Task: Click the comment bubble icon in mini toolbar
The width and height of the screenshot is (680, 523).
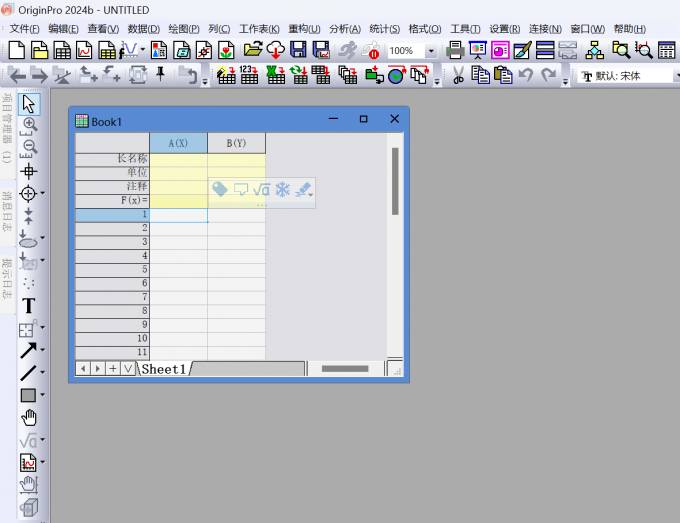Action: coord(241,190)
